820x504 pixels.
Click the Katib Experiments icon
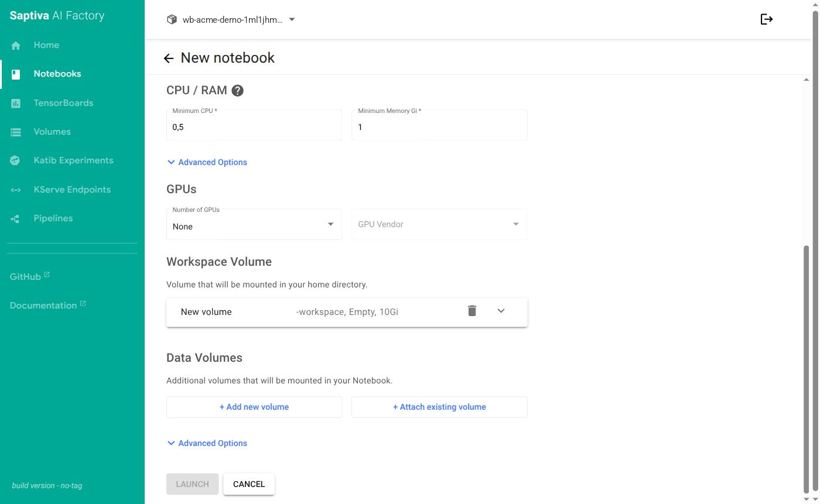(16, 161)
